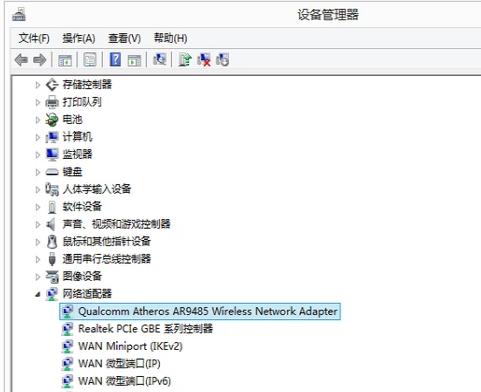Expand the 人体学输入设备 node
This screenshot has height=392, width=481.
click(x=37, y=190)
